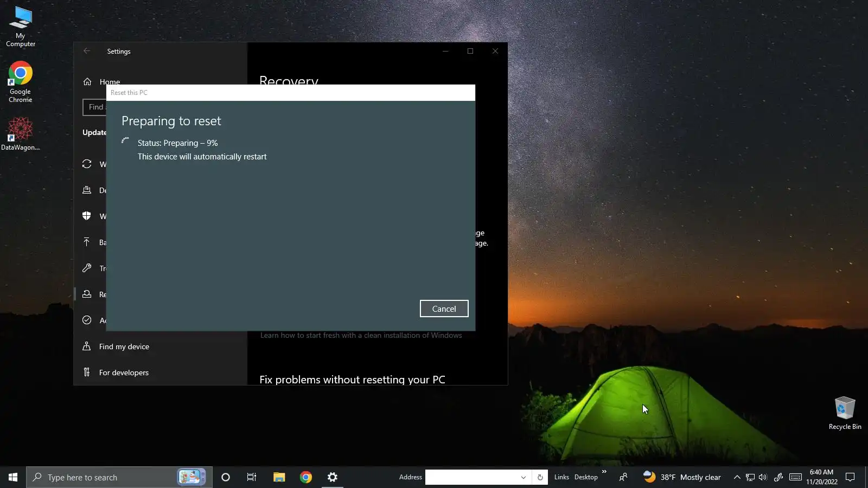Show hidden system tray icons
Screen dimensions: 868x488
coord(737,477)
